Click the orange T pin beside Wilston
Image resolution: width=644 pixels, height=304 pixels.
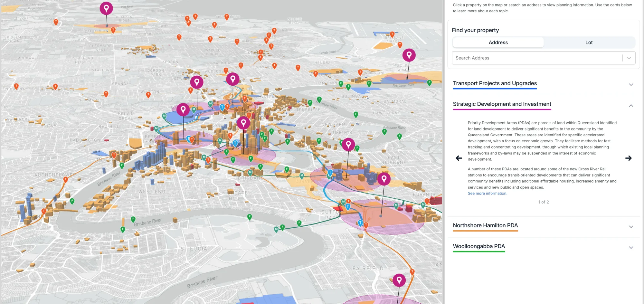coord(148,95)
